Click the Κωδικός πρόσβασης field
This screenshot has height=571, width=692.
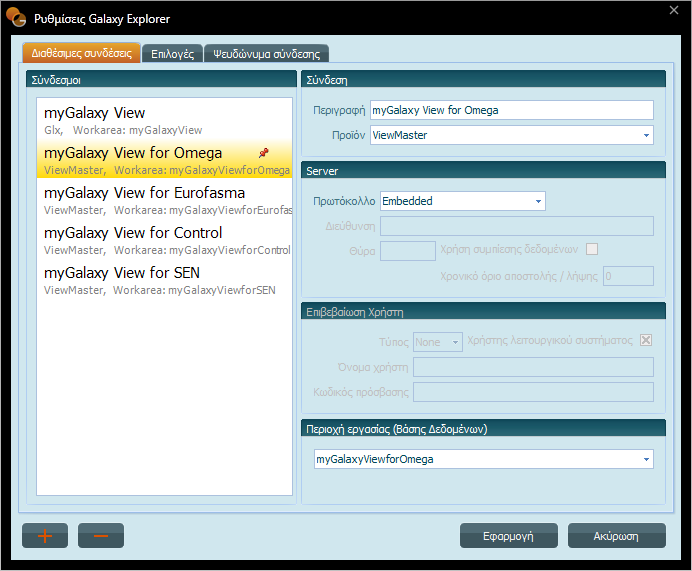point(533,392)
